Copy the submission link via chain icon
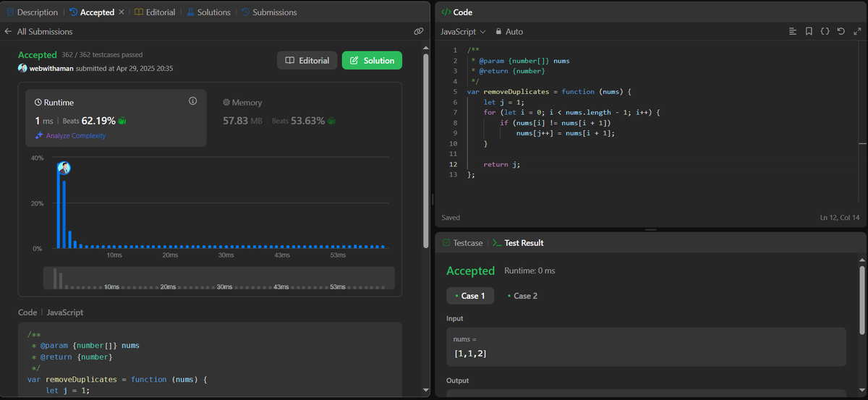 (x=418, y=32)
